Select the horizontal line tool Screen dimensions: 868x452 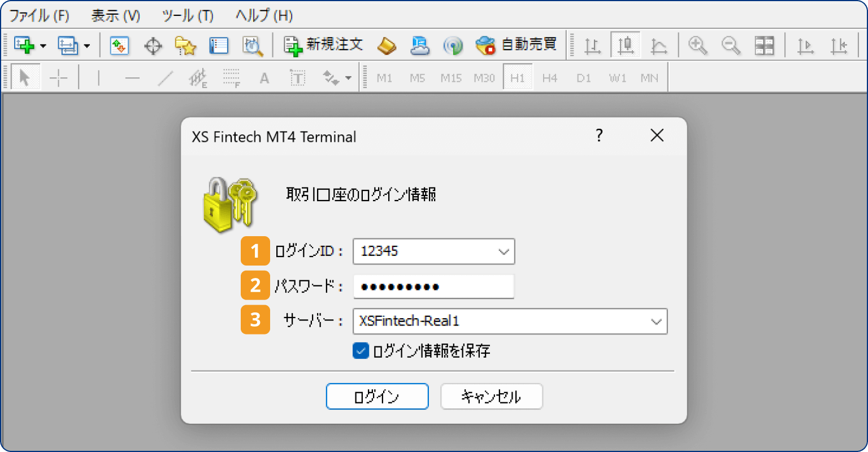(x=132, y=78)
